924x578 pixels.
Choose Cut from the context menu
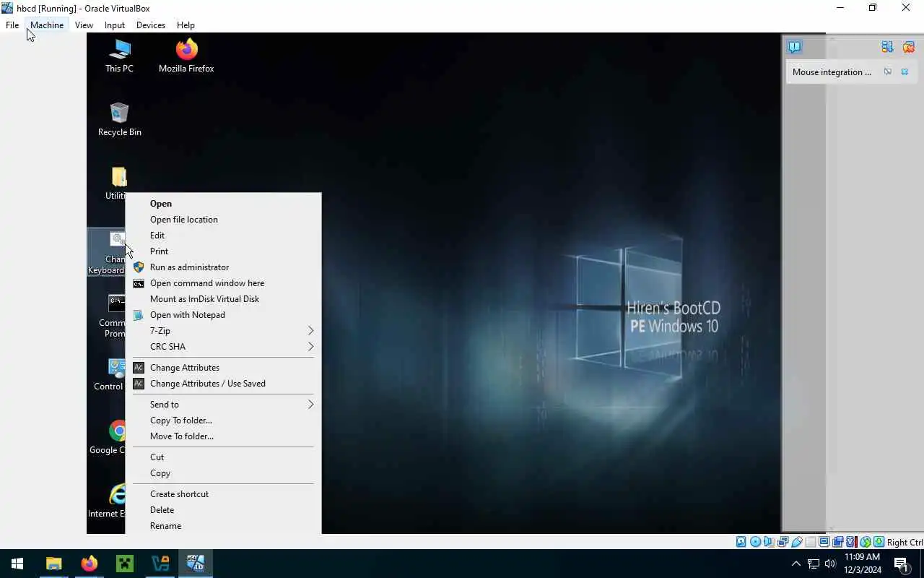(x=223, y=457)
